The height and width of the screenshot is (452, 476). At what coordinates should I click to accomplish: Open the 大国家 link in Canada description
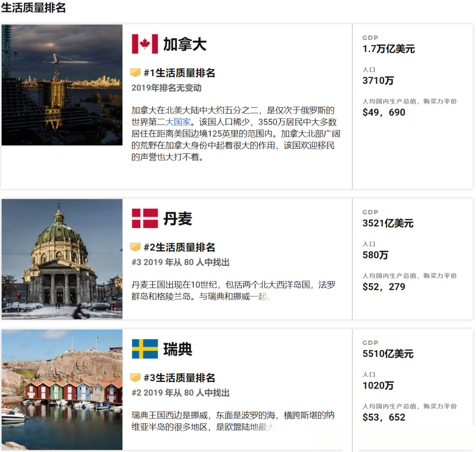click(178, 122)
